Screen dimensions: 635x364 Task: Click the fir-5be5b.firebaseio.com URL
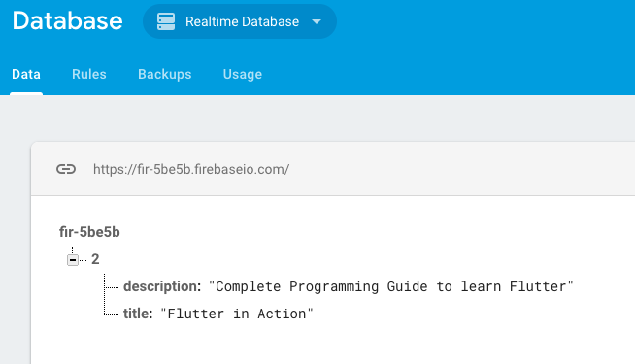coord(191,169)
